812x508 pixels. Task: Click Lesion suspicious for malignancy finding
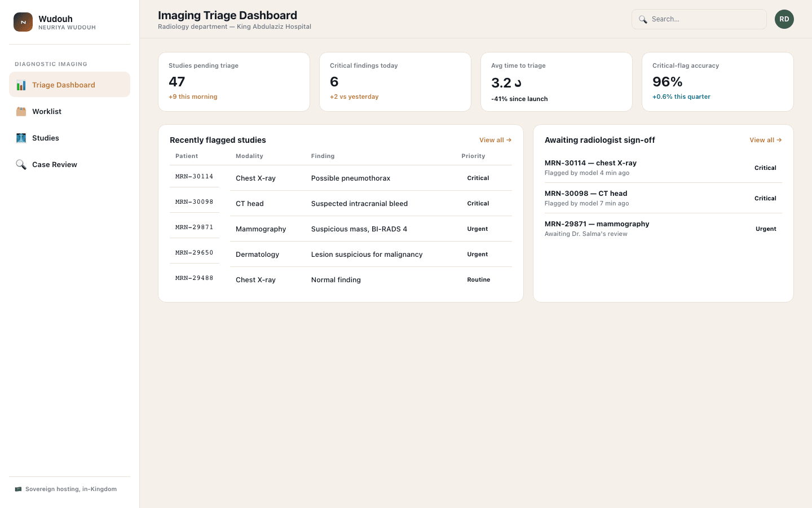[367, 255]
